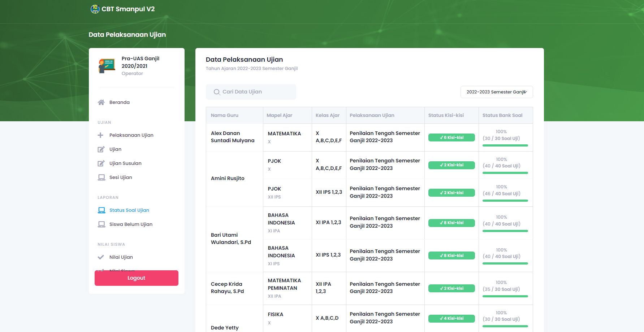Click the 4 Kisi-kisi badge for FISIKA

(451, 319)
